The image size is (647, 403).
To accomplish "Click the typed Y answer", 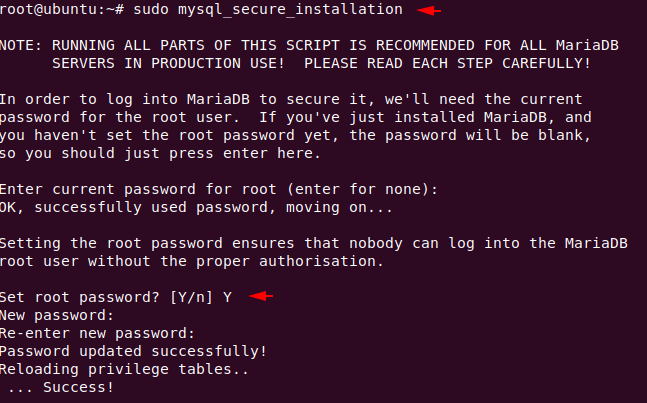I will click(x=228, y=297).
